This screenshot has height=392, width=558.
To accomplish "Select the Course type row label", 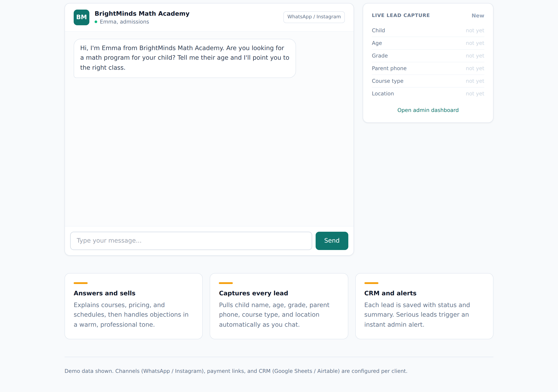I will pos(388,81).
